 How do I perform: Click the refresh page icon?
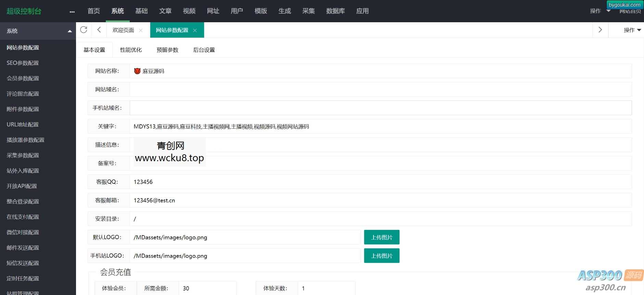point(84,30)
